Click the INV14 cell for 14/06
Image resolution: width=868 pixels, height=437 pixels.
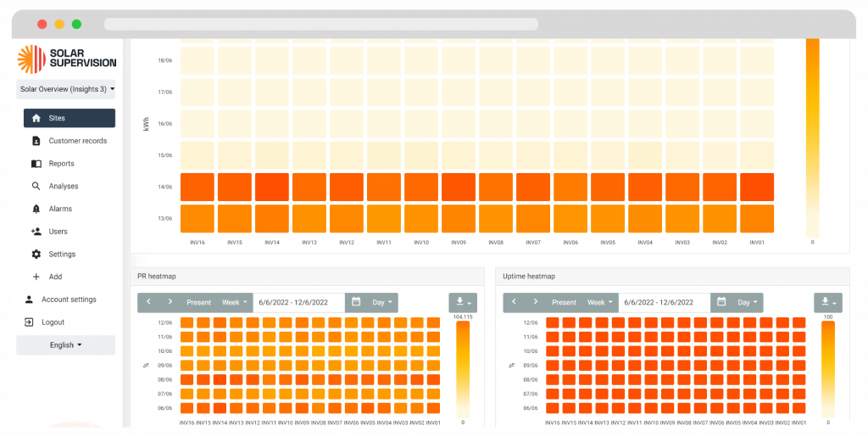point(272,187)
